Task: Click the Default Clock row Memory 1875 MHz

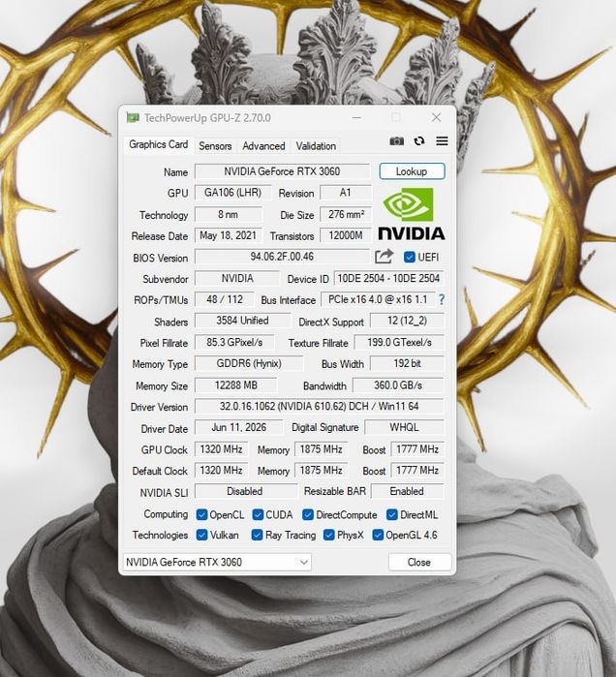Action: coord(321,470)
